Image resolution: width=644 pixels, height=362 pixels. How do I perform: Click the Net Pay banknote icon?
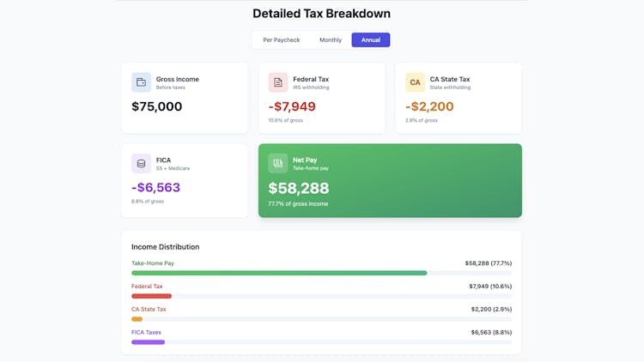point(278,163)
